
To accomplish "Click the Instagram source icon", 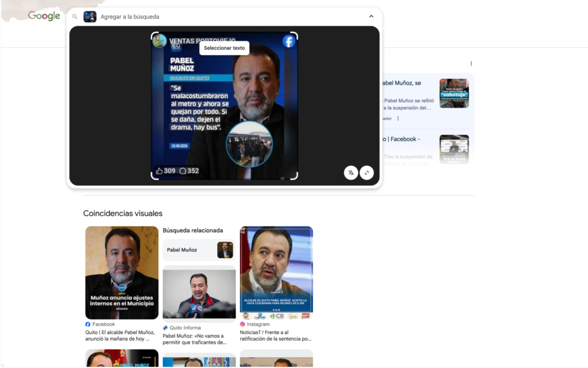I will [x=243, y=324].
